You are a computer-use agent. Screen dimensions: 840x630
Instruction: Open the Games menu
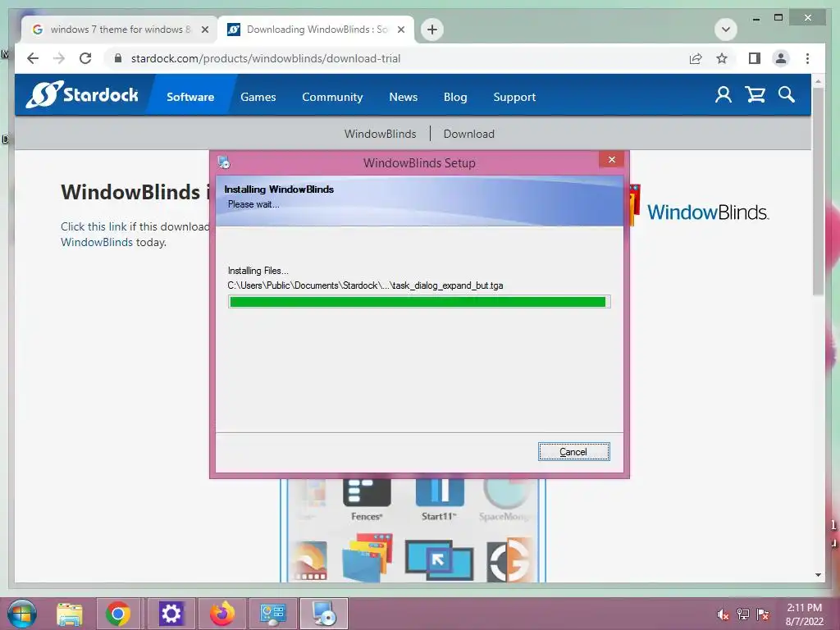pos(258,97)
